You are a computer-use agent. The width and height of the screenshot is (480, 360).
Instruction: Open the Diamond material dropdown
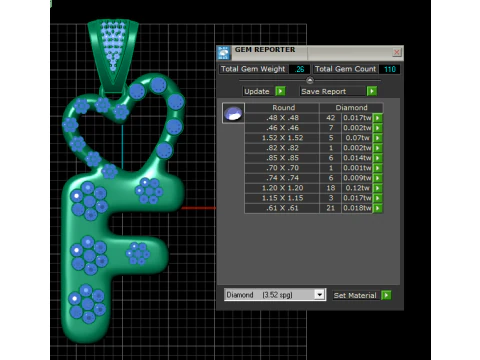point(320,295)
